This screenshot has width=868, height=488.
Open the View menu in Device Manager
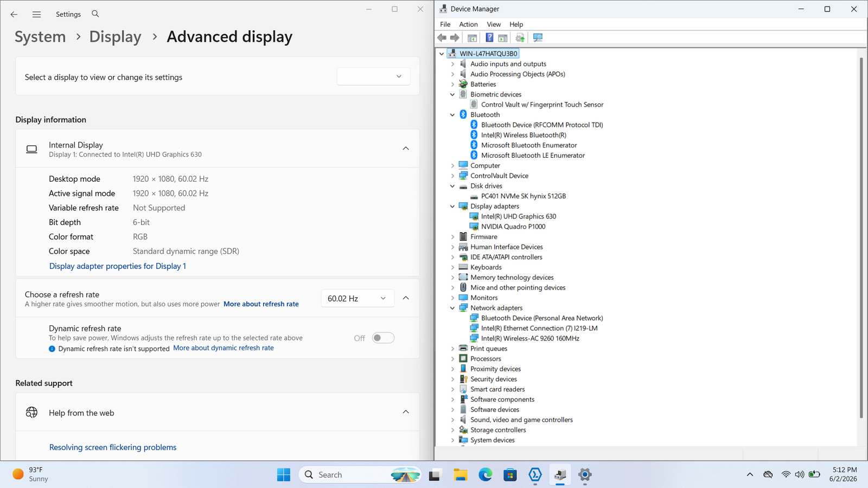point(494,24)
